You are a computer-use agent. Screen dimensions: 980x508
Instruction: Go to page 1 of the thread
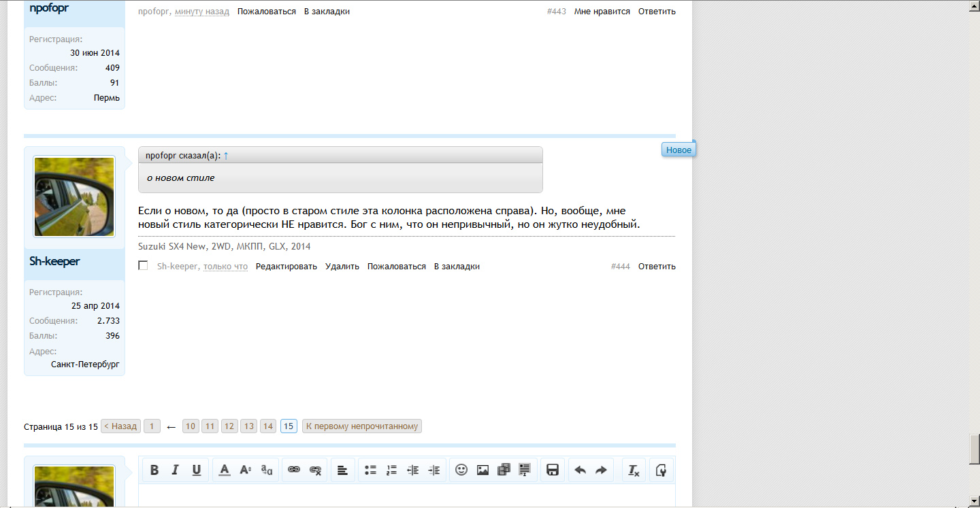pyautogui.click(x=152, y=426)
